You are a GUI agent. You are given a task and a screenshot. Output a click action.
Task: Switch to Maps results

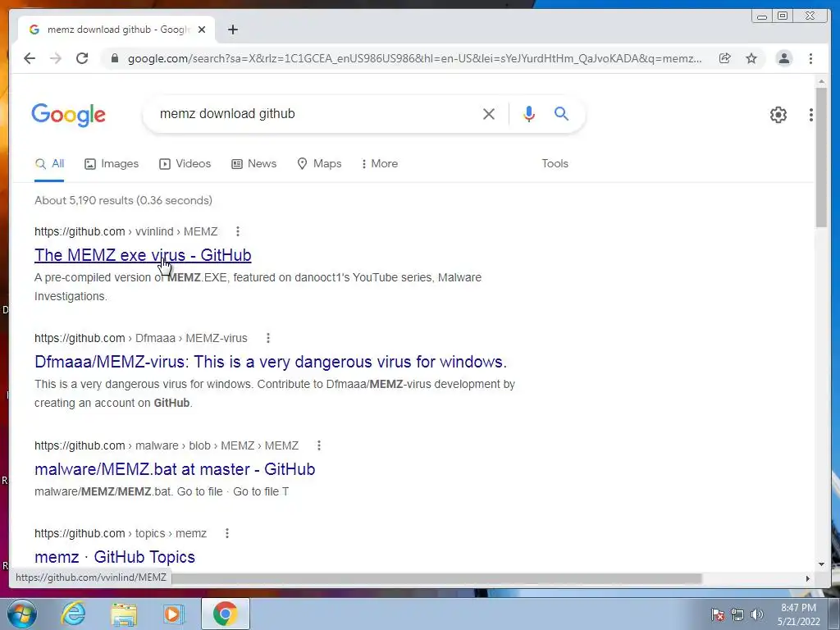click(x=319, y=163)
